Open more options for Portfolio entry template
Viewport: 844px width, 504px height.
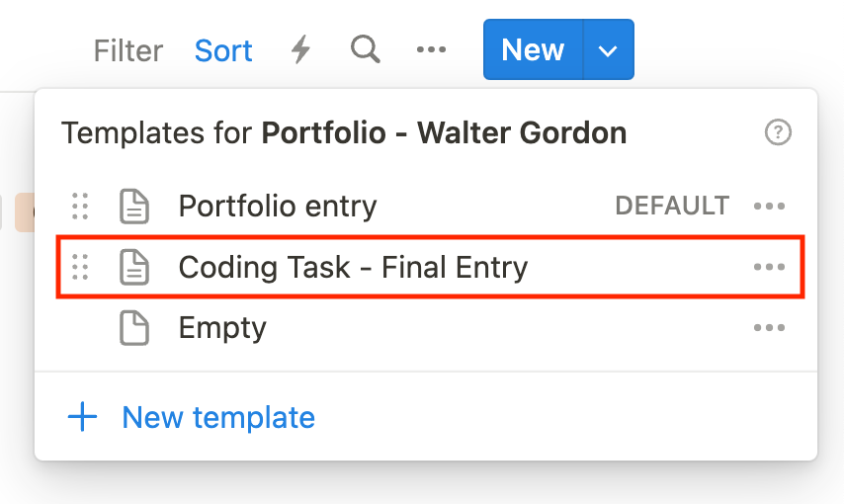[769, 207]
